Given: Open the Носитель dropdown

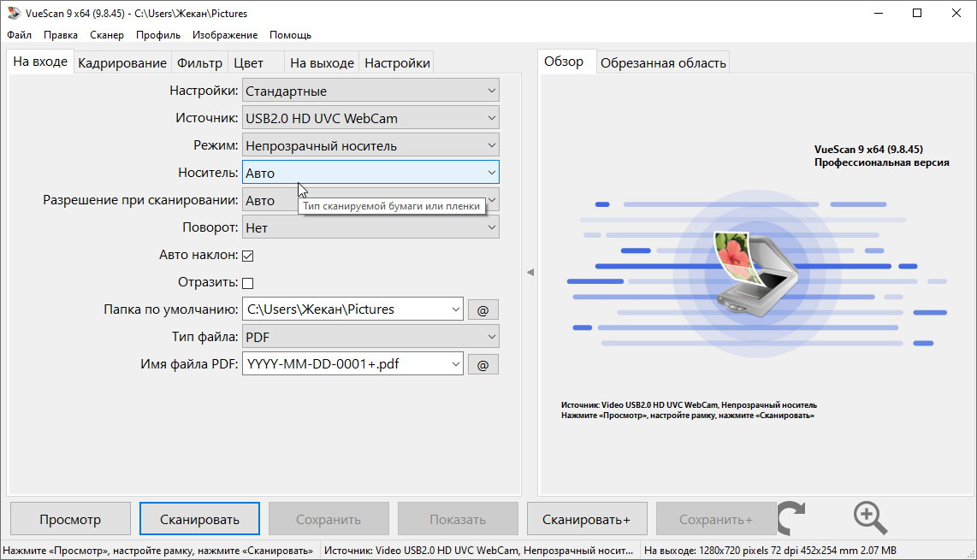Looking at the screenshot, I should (x=370, y=173).
